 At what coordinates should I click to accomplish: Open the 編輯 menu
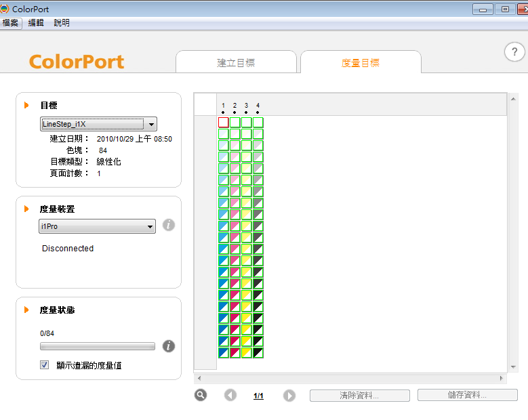coord(36,23)
